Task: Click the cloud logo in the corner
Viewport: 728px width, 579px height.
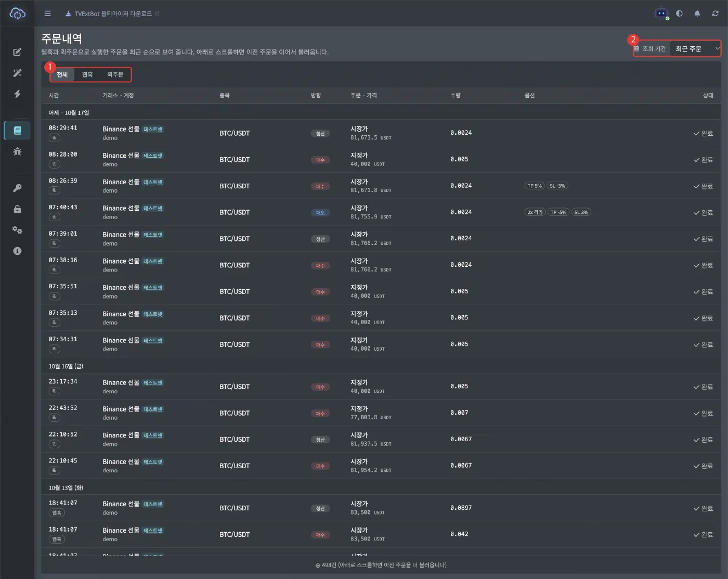Action: coord(17,14)
